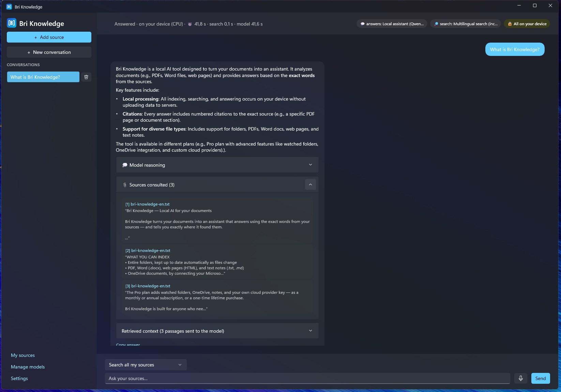
Task: Expand Retrieved context passages section
Action: [x=217, y=331]
